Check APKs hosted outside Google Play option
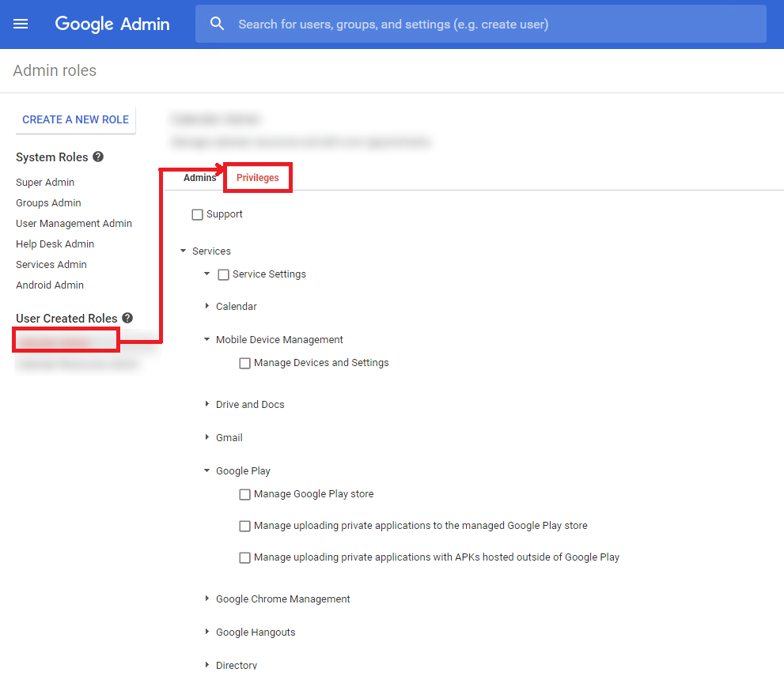Viewport: 784px width, 676px height. pos(245,557)
